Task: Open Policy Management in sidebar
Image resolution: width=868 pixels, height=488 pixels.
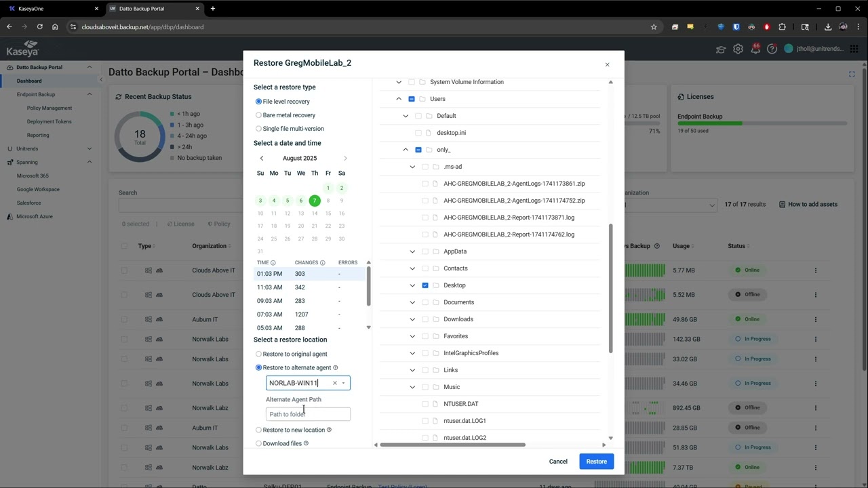Action: click(50, 108)
